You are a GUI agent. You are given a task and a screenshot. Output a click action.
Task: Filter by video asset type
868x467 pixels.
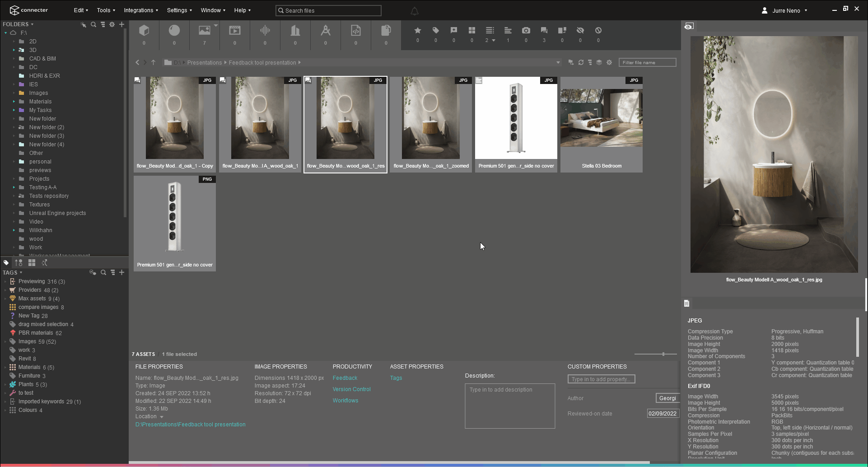pos(235,31)
